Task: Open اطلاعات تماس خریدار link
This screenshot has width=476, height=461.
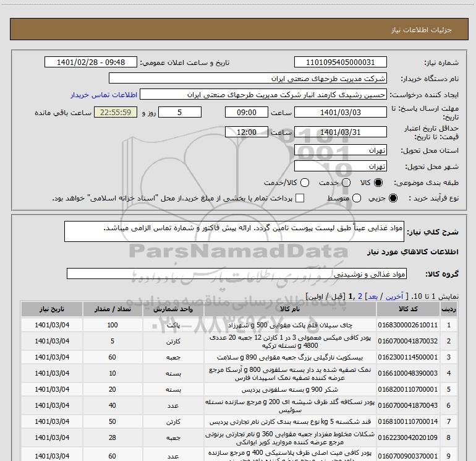Action: point(104,95)
